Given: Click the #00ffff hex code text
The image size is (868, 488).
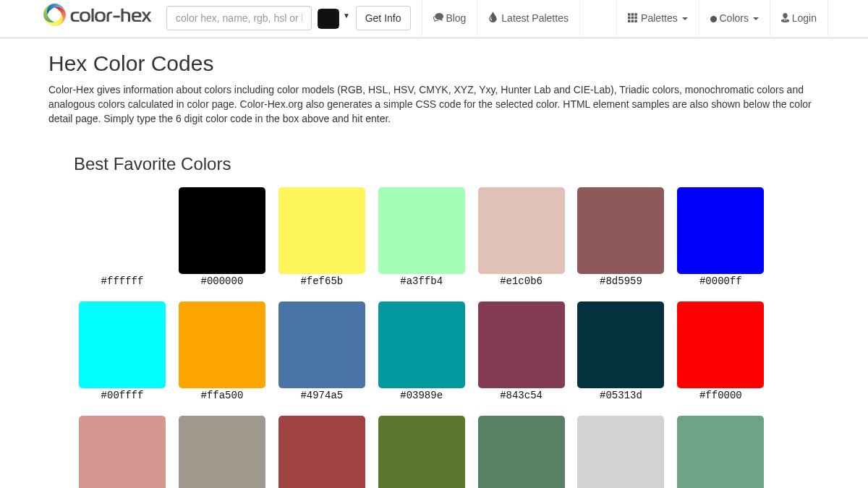Looking at the screenshot, I should tap(122, 395).
